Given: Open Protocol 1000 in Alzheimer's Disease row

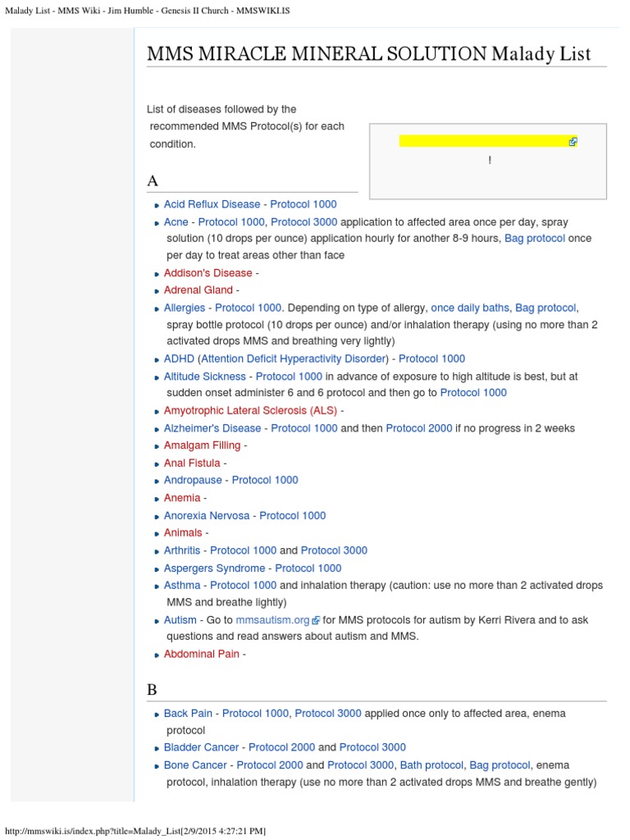Looking at the screenshot, I should coord(304,428).
